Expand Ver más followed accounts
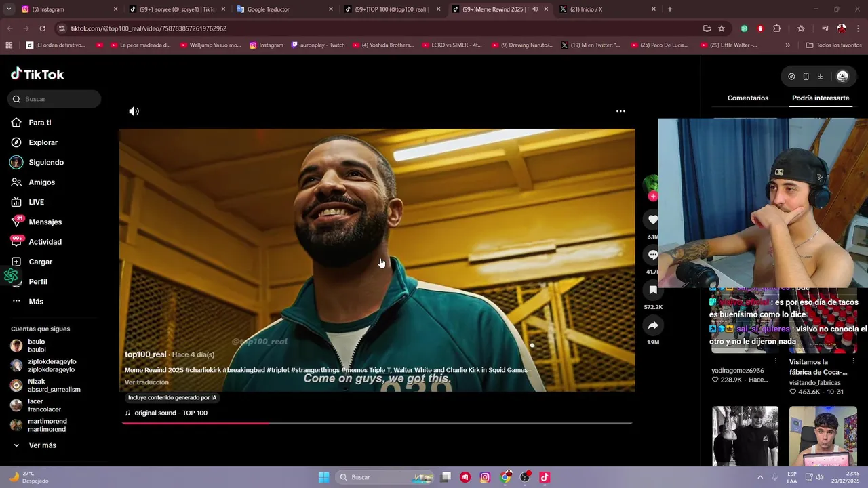This screenshot has width=868, height=488. click(x=42, y=445)
